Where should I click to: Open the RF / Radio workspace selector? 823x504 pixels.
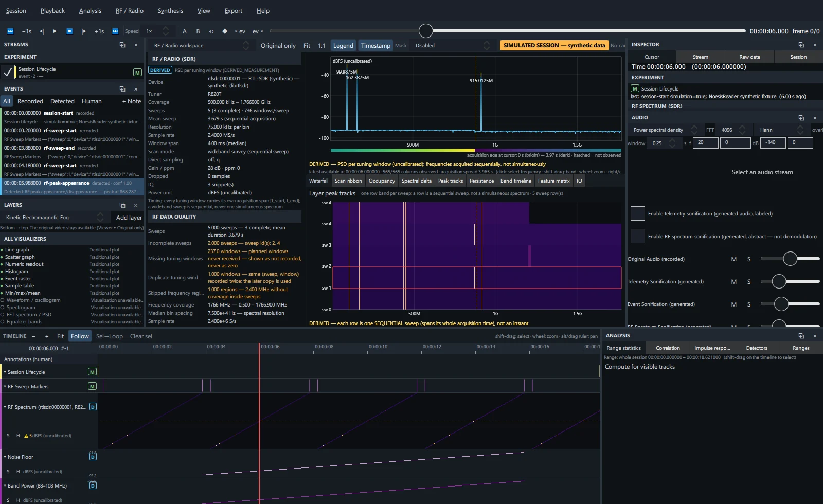click(x=201, y=46)
